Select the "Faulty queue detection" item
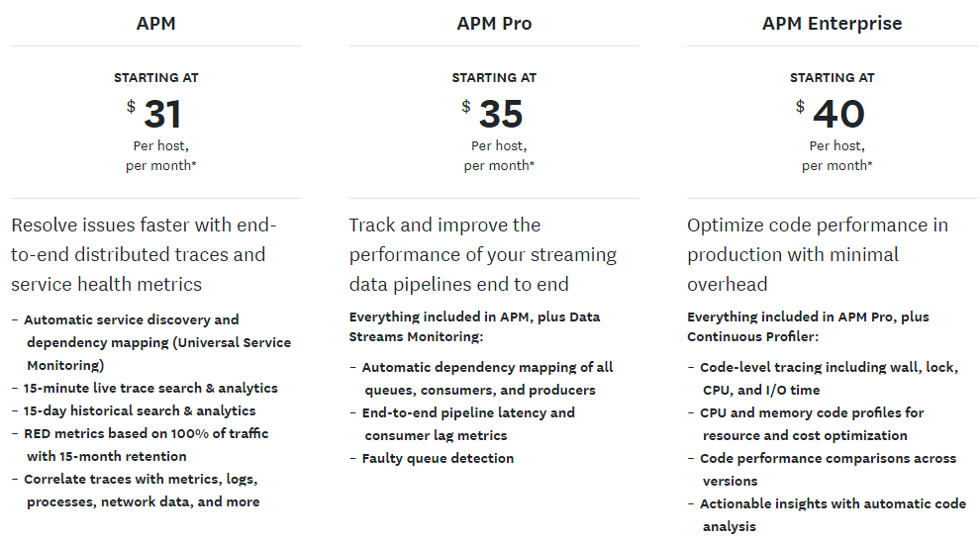 (438, 459)
